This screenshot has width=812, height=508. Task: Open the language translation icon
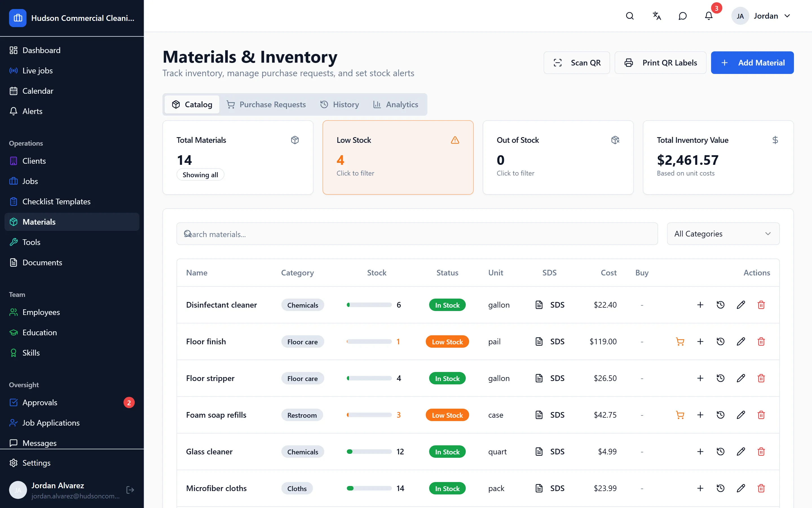click(656, 16)
